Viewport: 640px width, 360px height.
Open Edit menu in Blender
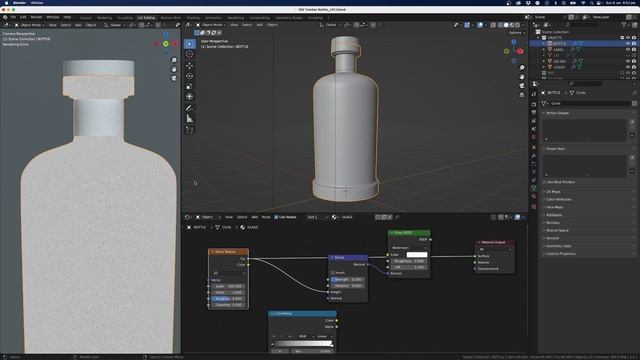[23, 18]
